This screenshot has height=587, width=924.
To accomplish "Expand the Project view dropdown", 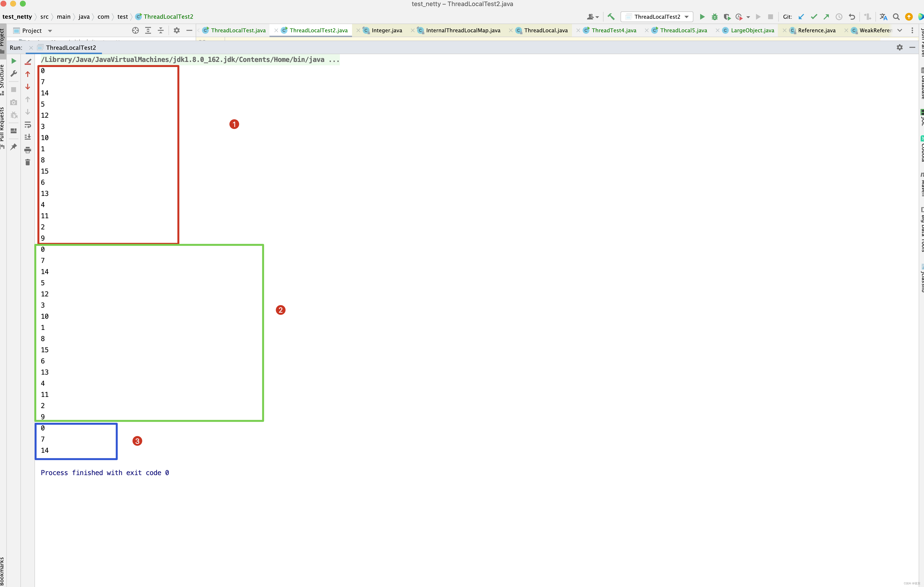I will 50,31.
